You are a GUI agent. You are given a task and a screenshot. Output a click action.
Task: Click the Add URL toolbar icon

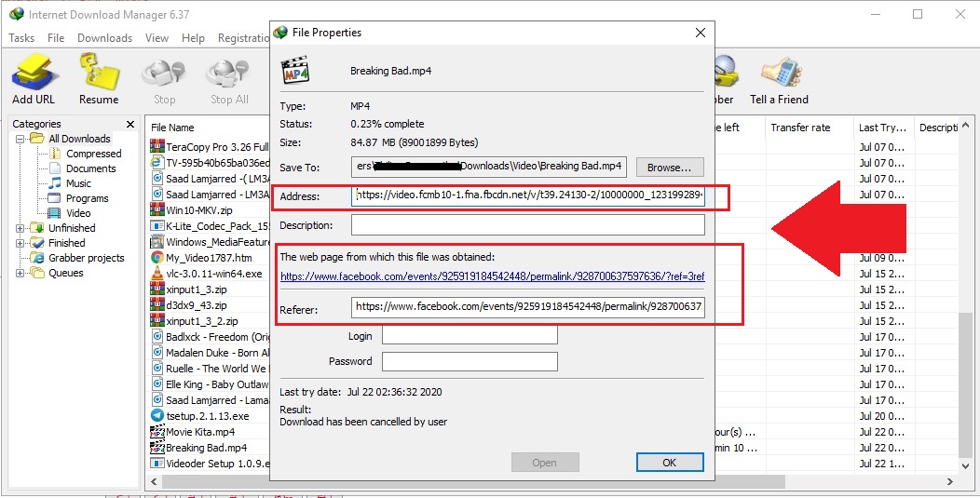(34, 74)
